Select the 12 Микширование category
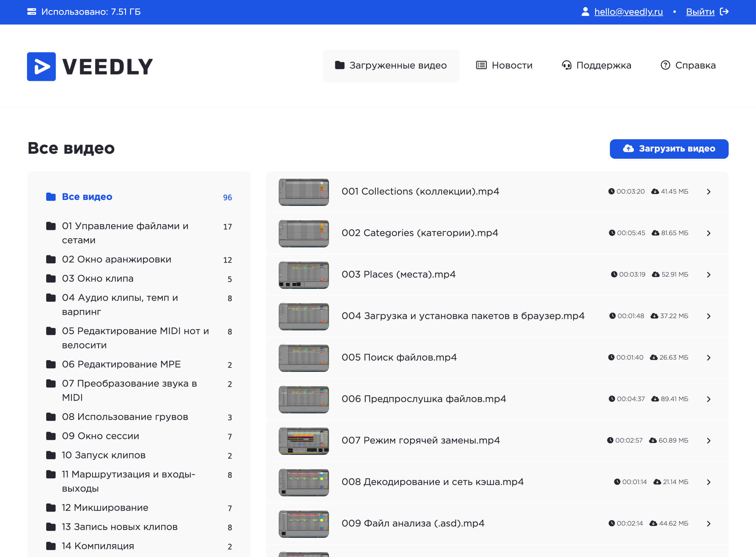 click(x=105, y=507)
